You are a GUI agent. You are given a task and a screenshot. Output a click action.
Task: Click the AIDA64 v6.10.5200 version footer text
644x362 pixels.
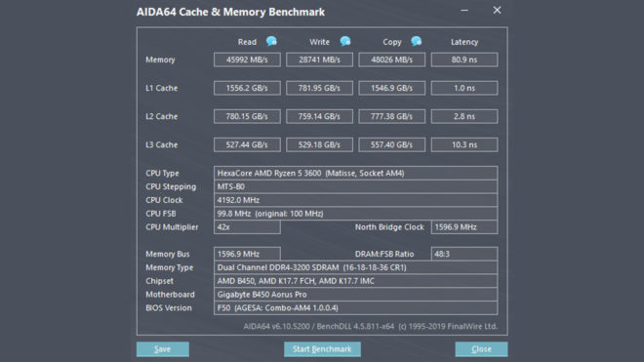(x=371, y=327)
